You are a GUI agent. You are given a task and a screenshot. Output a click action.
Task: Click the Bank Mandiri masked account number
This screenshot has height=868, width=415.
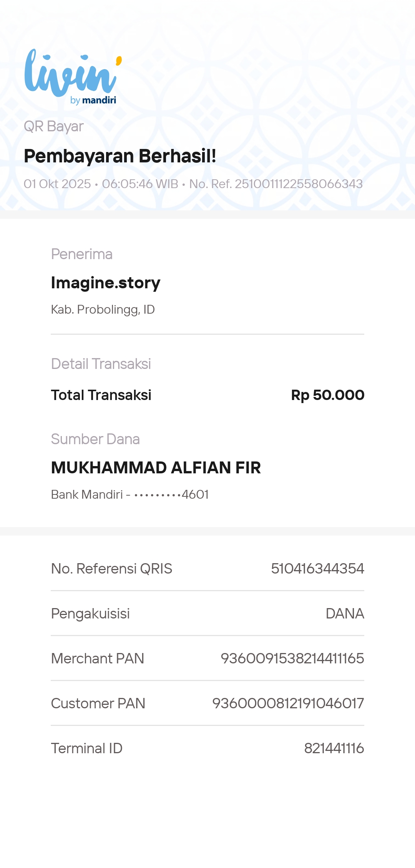pyautogui.click(x=130, y=494)
